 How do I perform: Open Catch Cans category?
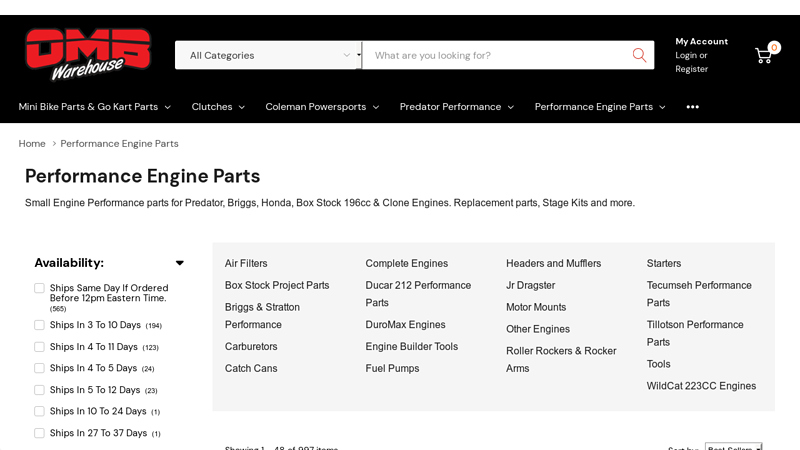point(251,368)
